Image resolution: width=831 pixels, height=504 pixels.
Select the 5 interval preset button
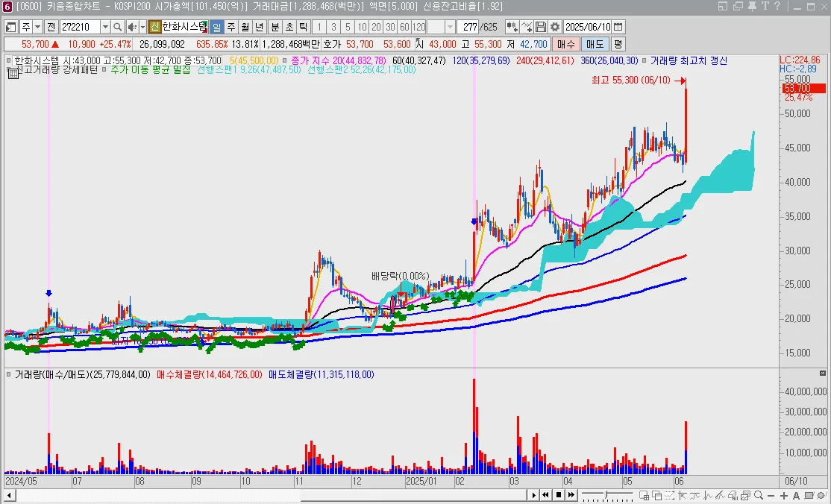(347, 27)
